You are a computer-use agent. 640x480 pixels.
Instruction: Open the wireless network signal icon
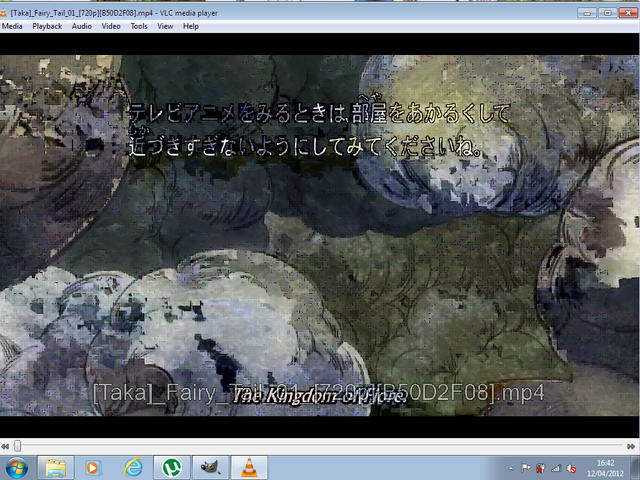(556, 468)
